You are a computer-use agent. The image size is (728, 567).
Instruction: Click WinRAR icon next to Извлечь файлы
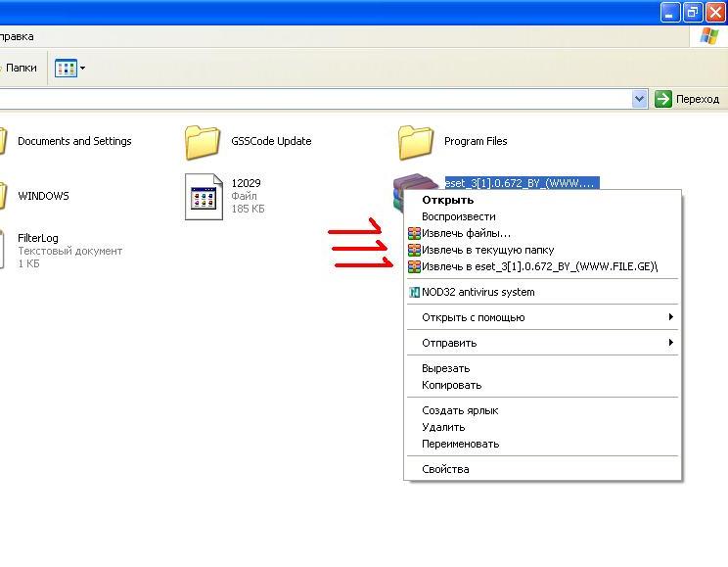click(414, 233)
